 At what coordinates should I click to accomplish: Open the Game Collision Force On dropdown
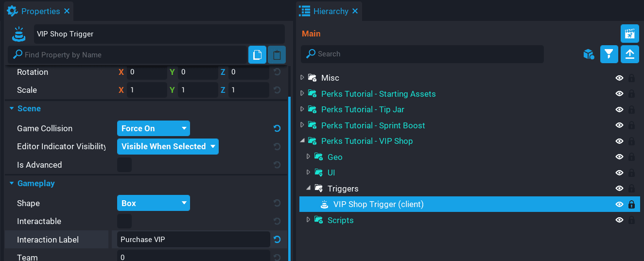click(x=153, y=128)
